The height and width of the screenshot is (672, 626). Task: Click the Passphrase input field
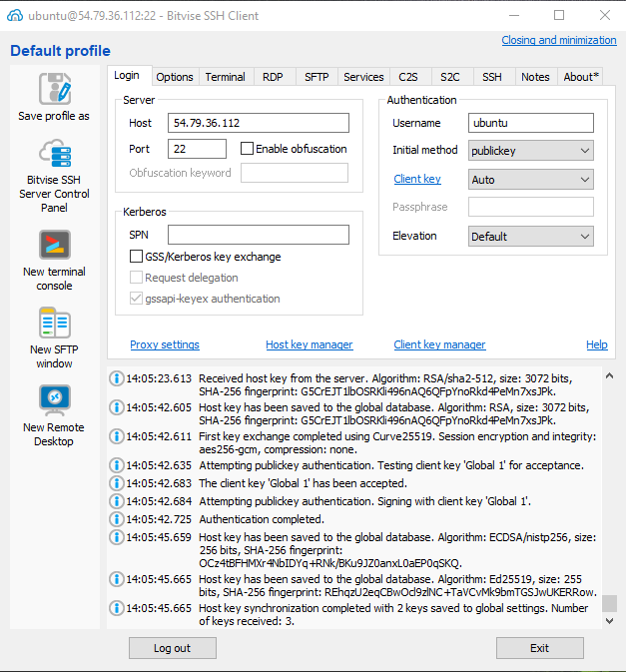point(531,207)
